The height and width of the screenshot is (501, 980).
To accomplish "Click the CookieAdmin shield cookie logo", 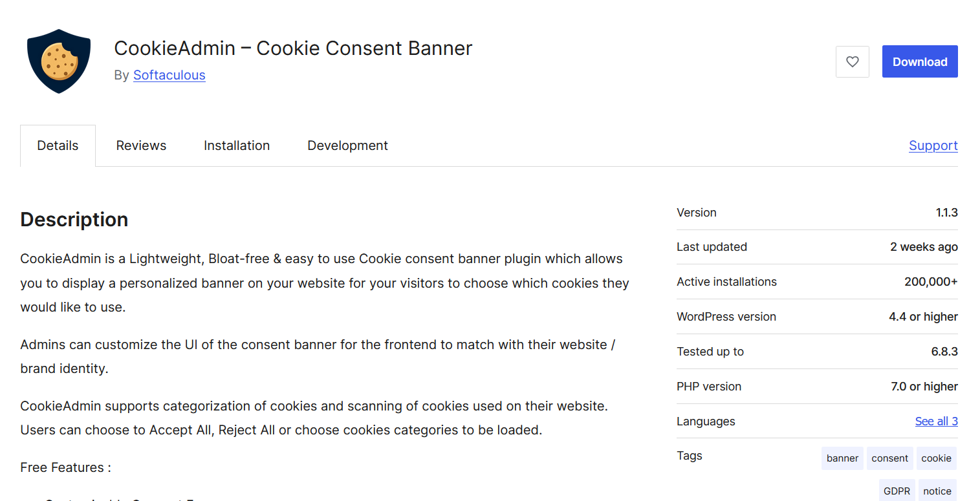I will coord(58,61).
